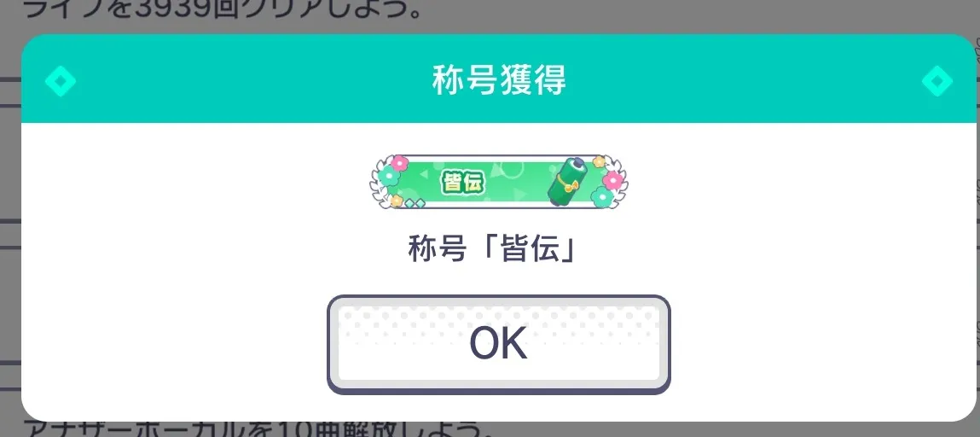The height and width of the screenshot is (437, 980).
Task: Click the pink flower at badge's top-left
Action: point(399,163)
